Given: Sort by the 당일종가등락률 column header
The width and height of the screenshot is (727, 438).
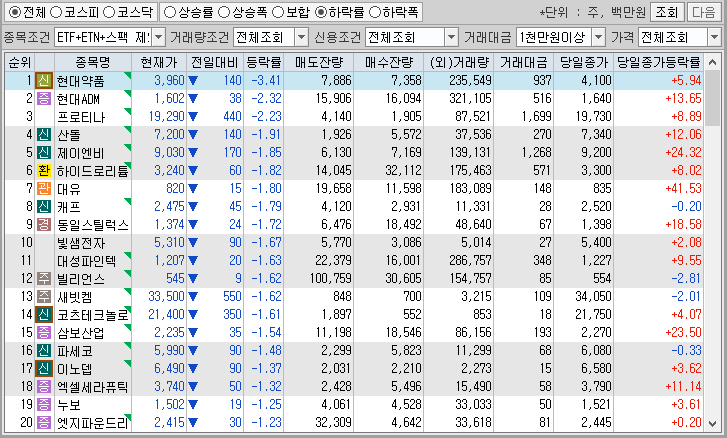Looking at the screenshot, I should point(658,62).
